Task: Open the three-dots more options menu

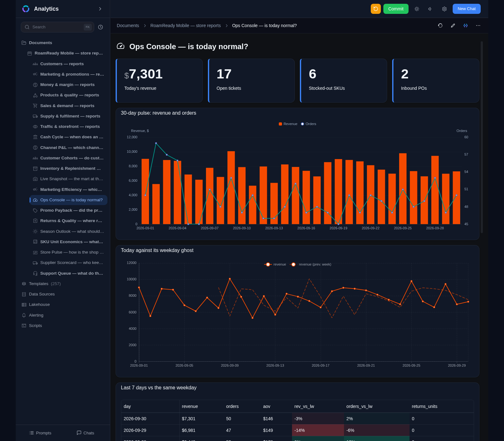Action: 478,26
